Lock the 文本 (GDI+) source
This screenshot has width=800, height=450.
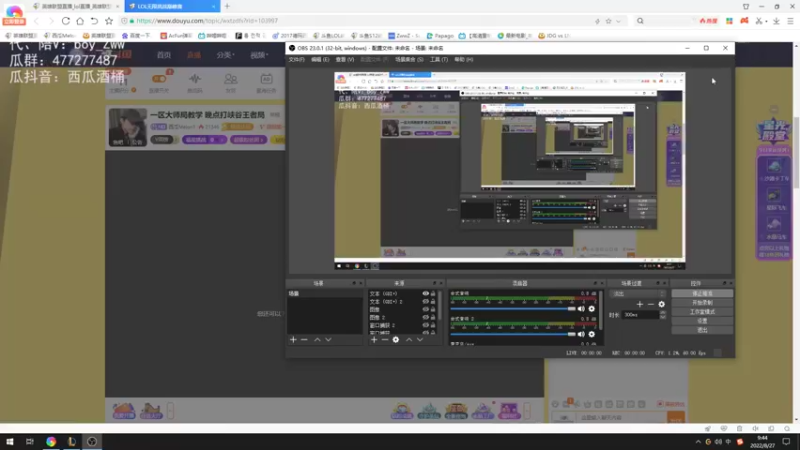pyautogui.click(x=433, y=294)
